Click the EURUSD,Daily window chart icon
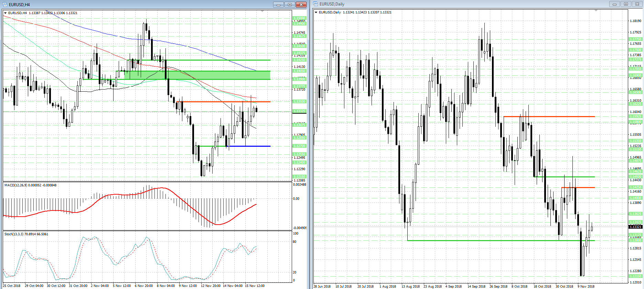The width and height of the screenshot is (644, 289). coord(316,4)
